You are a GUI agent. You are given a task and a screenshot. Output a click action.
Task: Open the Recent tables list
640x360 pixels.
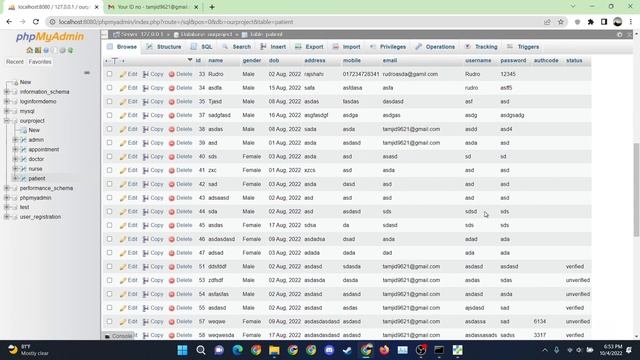[x=15, y=62]
